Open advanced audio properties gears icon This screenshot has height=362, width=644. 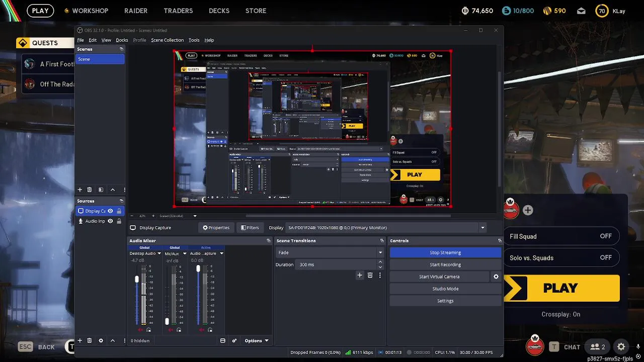pos(234,340)
